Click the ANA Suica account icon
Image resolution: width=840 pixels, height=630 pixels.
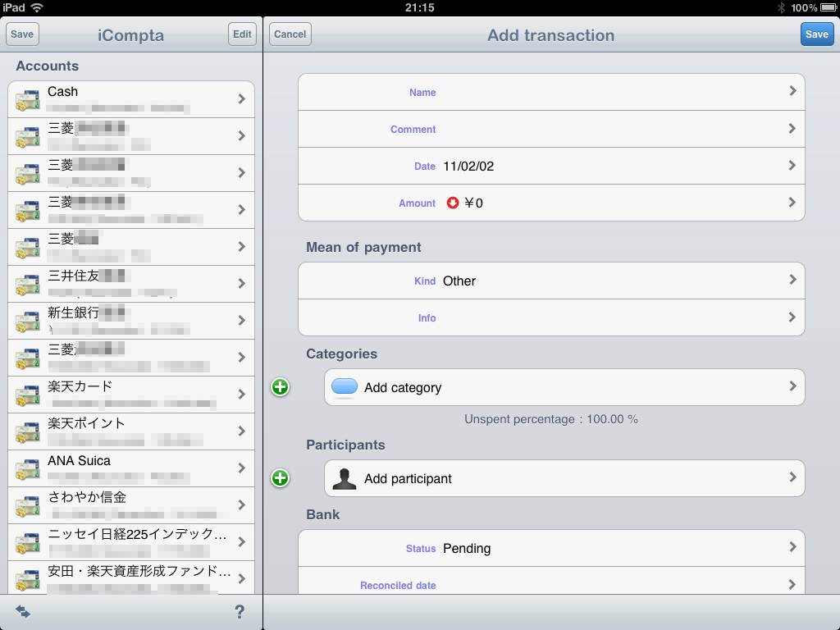coord(28,468)
